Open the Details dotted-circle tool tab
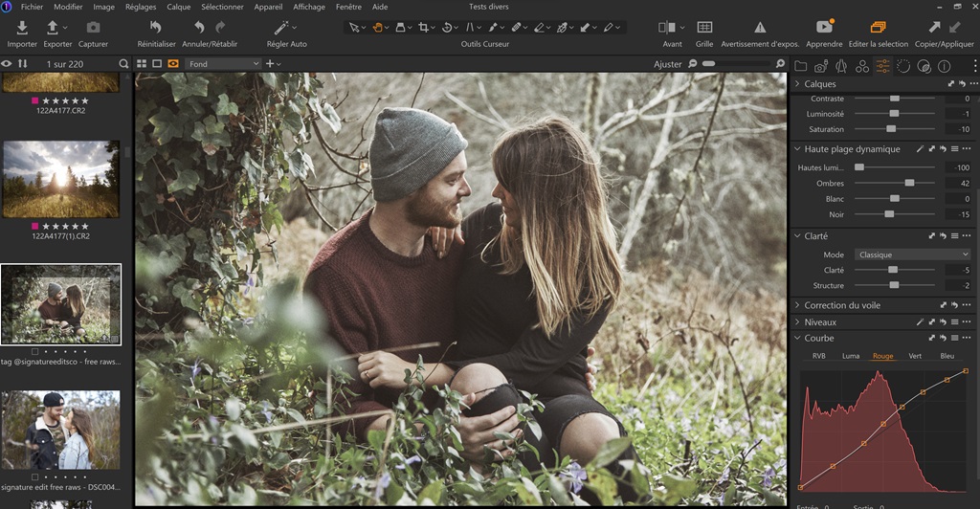This screenshot has width=980, height=509. pos(903,66)
